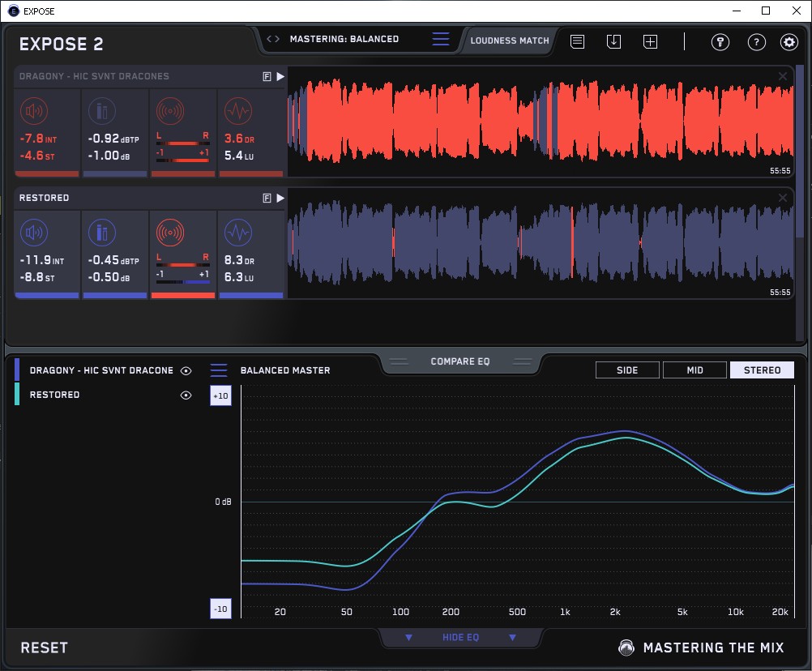The height and width of the screenshot is (671, 812).
Task: Click the dynamic range waveform icon on the Restored track
Action: click(x=238, y=233)
